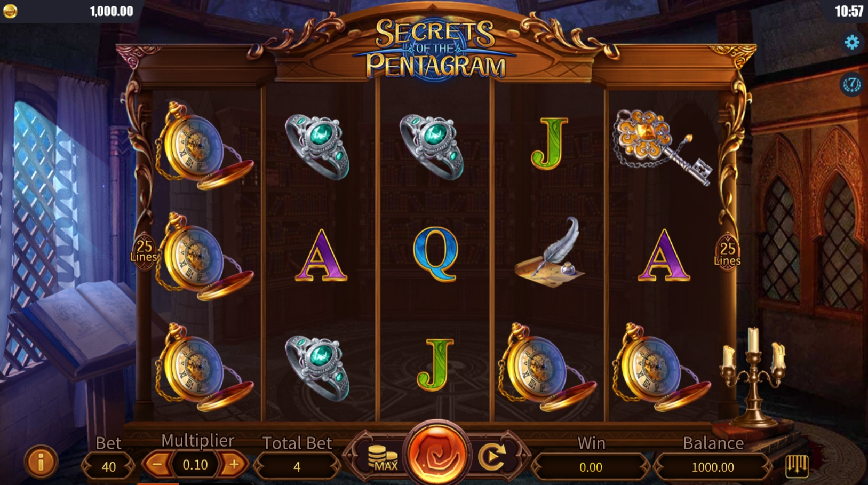This screenshot has width=868, height=485.
Task: Click the blue Q symbol on center reel
Action: (436, 253)
